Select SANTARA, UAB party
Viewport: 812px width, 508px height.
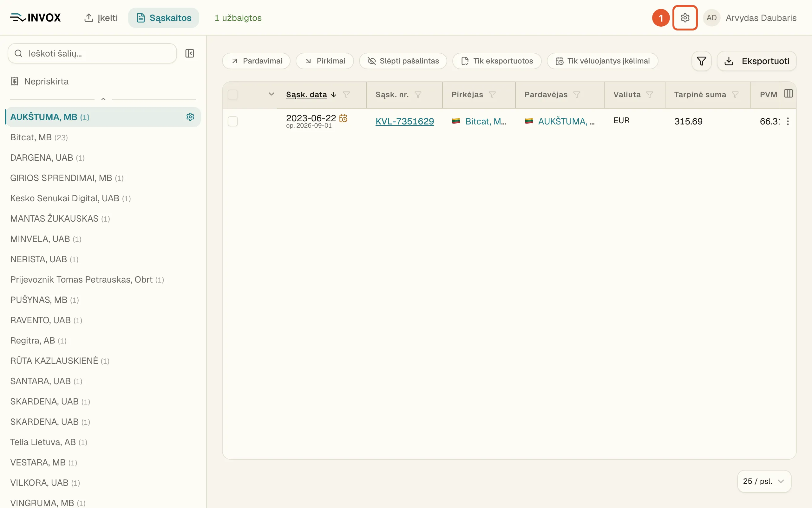tap(103, 381)
